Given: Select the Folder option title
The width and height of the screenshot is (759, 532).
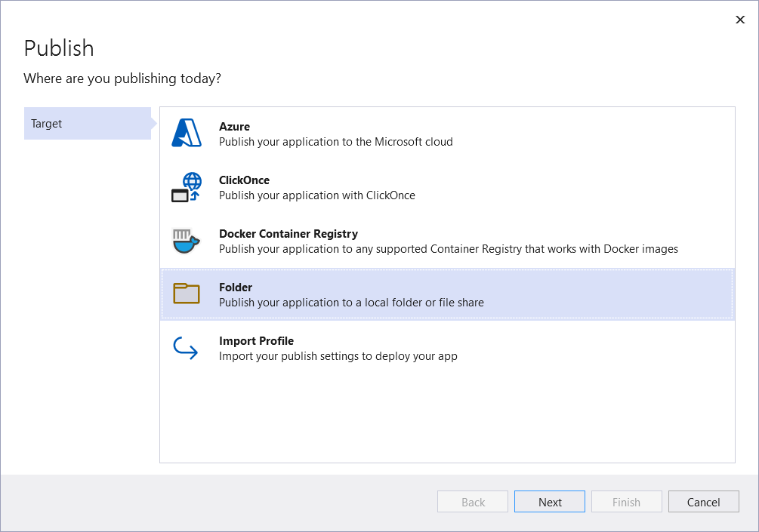Looking at the screenshot, I should pyautogui.click(x=235, y=288).
